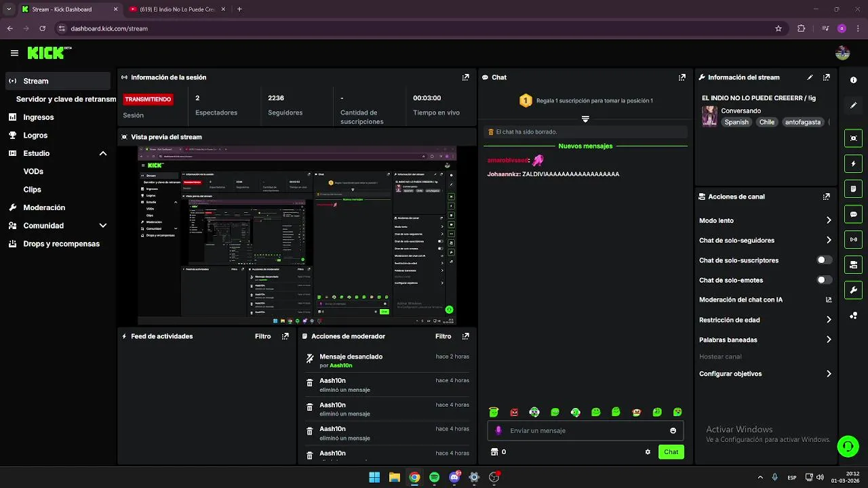This screenshot has width=868, height=488.
Task: Toggle Chat de solo-suscriptores switch
Action: 825,260
